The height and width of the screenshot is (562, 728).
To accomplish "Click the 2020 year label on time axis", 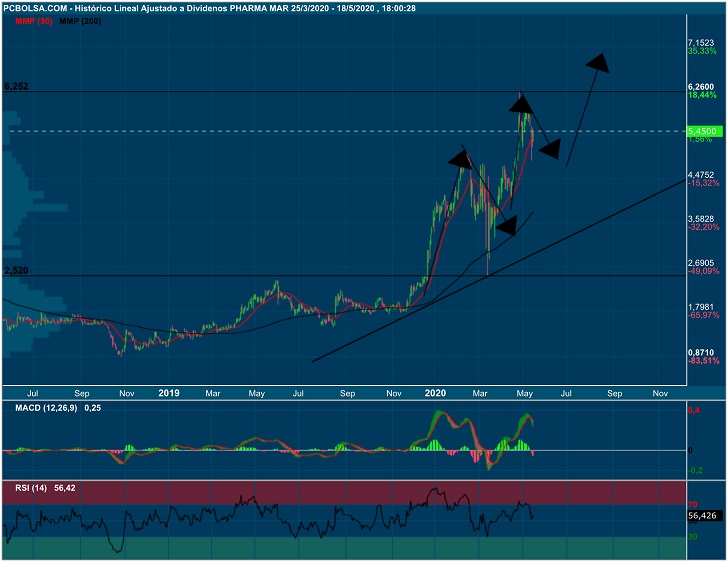I will click(435, 393).
